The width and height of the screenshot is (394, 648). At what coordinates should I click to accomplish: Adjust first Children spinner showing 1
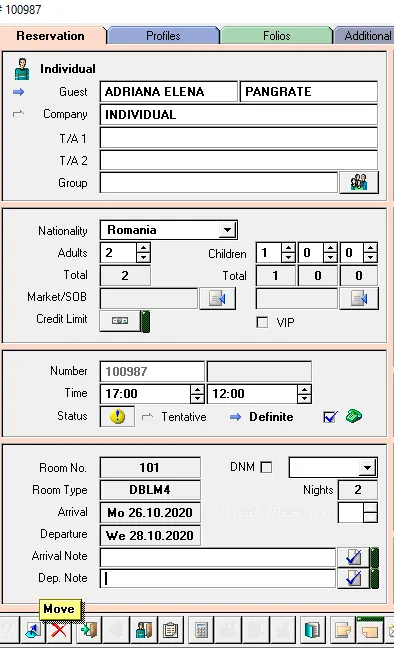click(x=288, y=253)
